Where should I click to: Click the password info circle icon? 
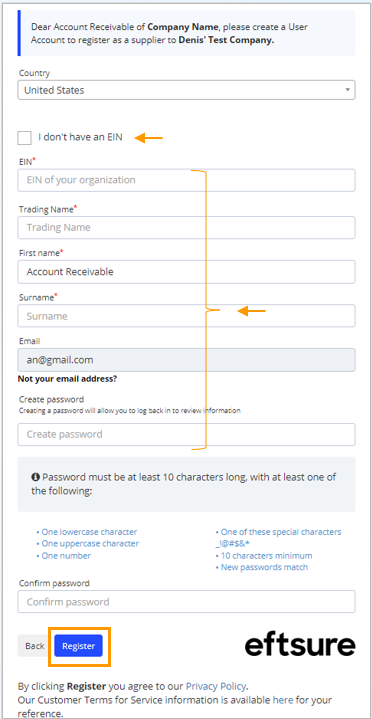35,477
